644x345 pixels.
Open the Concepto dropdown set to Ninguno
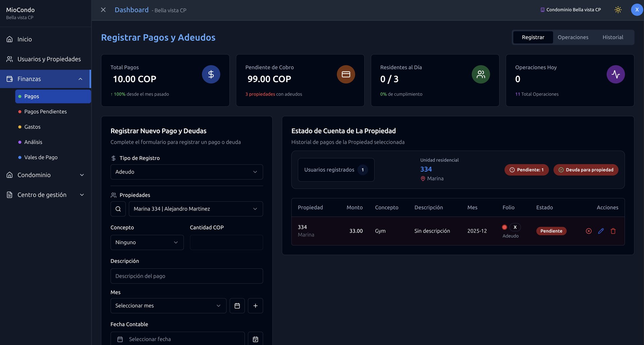pyautogui.click(x=147, y=242)
